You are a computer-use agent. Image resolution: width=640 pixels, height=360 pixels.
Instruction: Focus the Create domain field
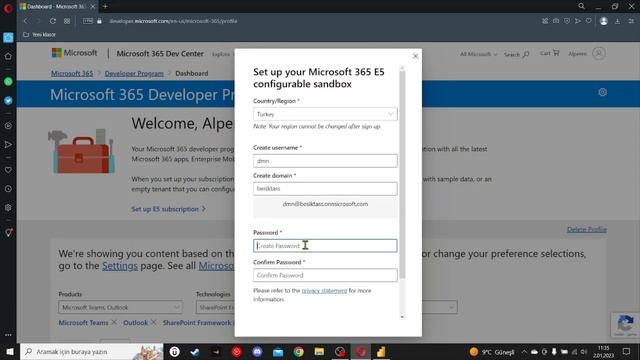pos(325,189)
